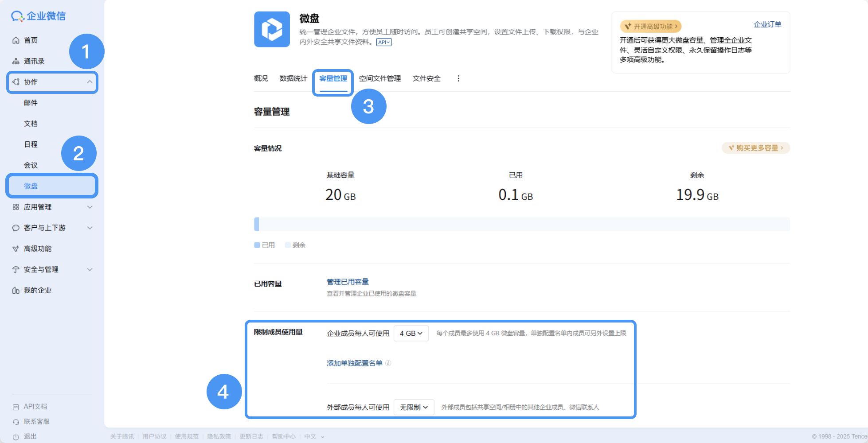Open the 使用规范 footer link
The height and width of the screenshot is (443, 868).
point(187,436)
